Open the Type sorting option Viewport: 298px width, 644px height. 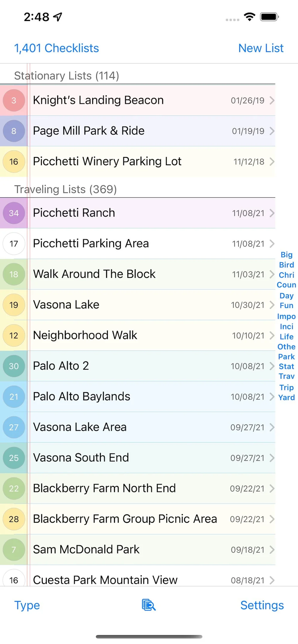(27, 605)
